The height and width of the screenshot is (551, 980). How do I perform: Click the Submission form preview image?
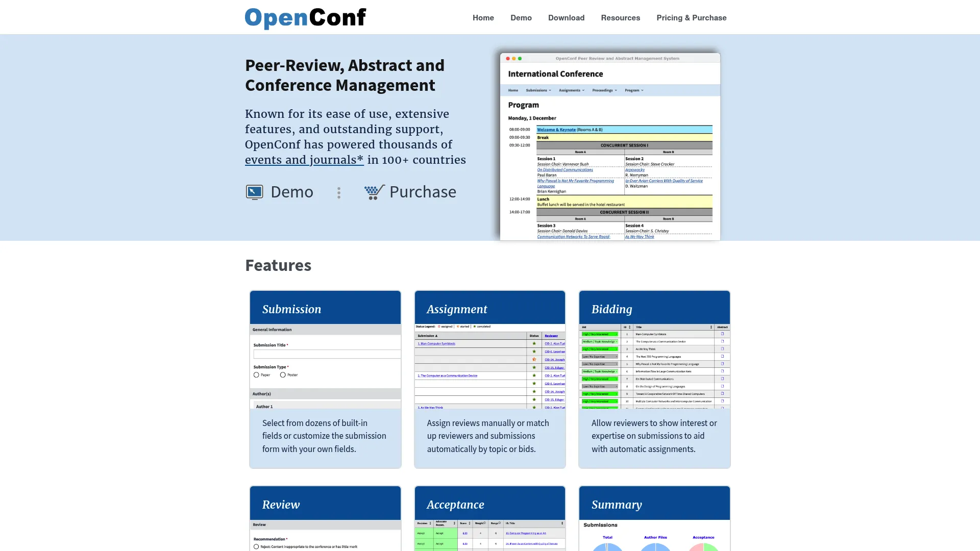pos(325,366)
